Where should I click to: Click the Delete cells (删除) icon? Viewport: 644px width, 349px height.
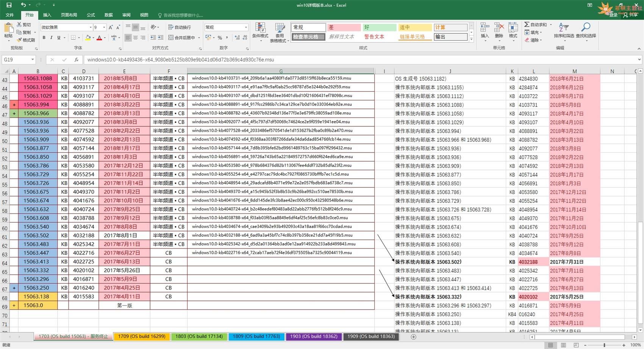click(499, 28)
